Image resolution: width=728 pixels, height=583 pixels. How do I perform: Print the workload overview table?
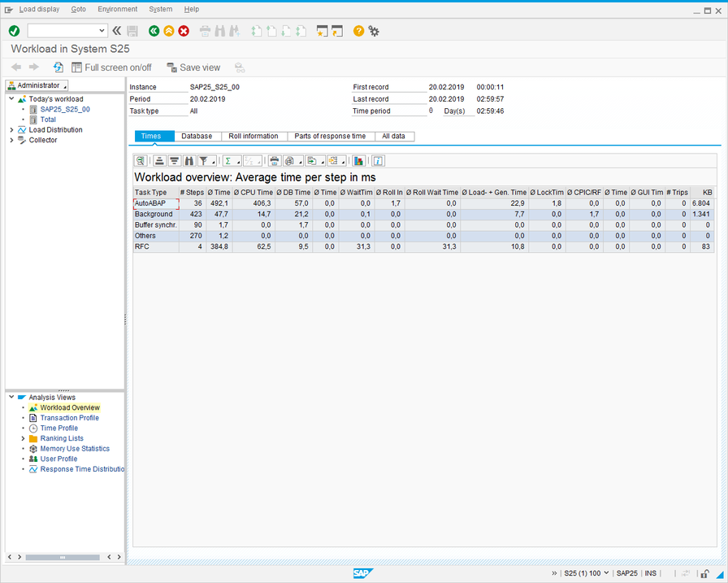click(x=272, y=160)
